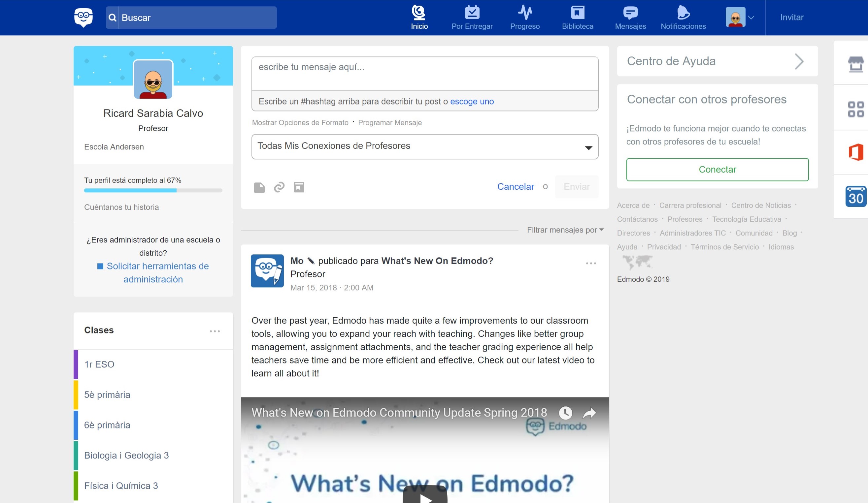
Task: Add a link with the chain icon
Action: pyautogui.click(x=279, y=187)
